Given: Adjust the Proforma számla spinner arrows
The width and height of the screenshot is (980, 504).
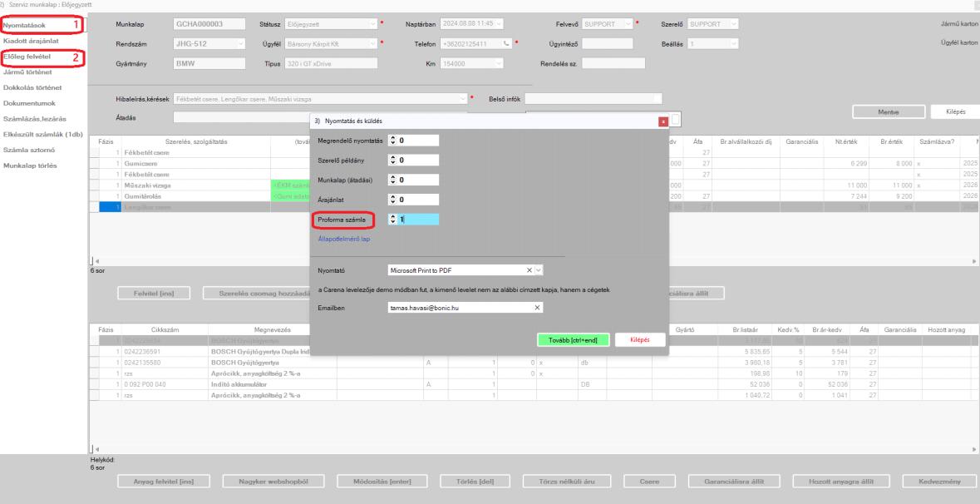Looking at the screenshot, I should (393, 220).
